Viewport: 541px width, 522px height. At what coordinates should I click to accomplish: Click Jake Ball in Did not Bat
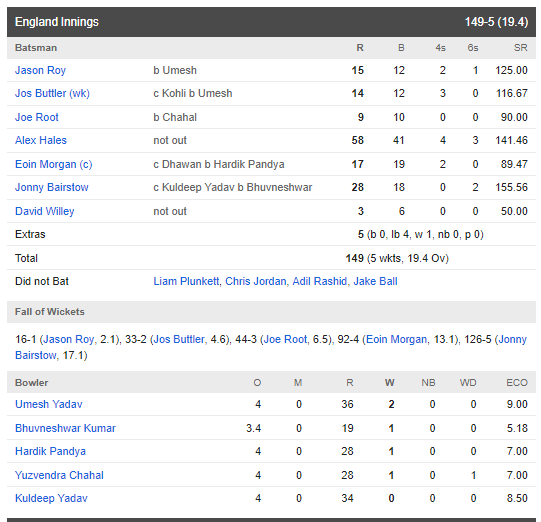coord(375,282)
